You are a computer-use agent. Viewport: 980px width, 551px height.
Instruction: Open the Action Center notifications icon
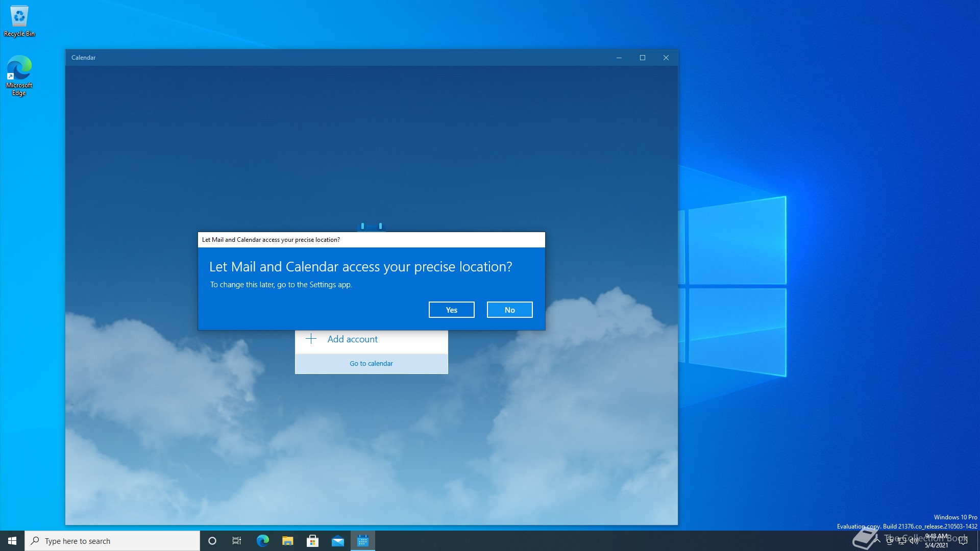pyautogui.click(x=963, y=541)
